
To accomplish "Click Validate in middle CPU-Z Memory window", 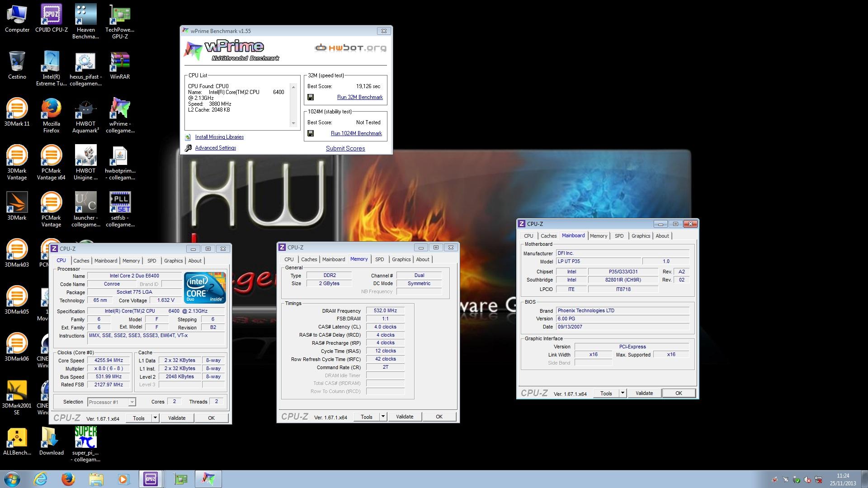I will 405,417.
